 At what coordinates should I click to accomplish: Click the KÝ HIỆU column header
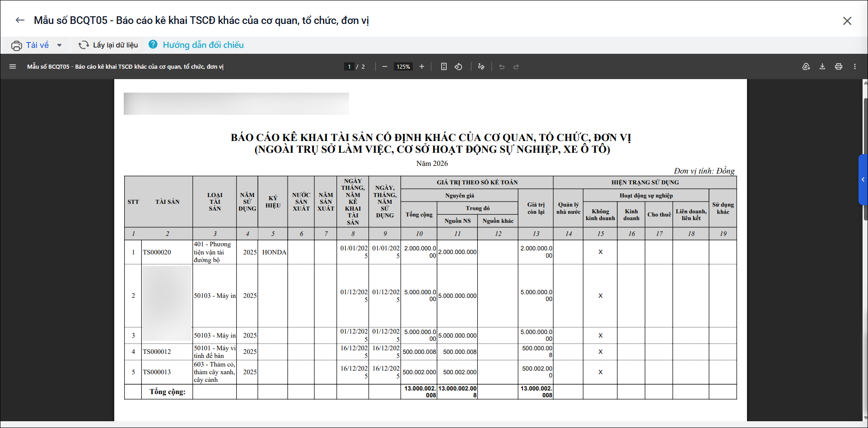273,202
